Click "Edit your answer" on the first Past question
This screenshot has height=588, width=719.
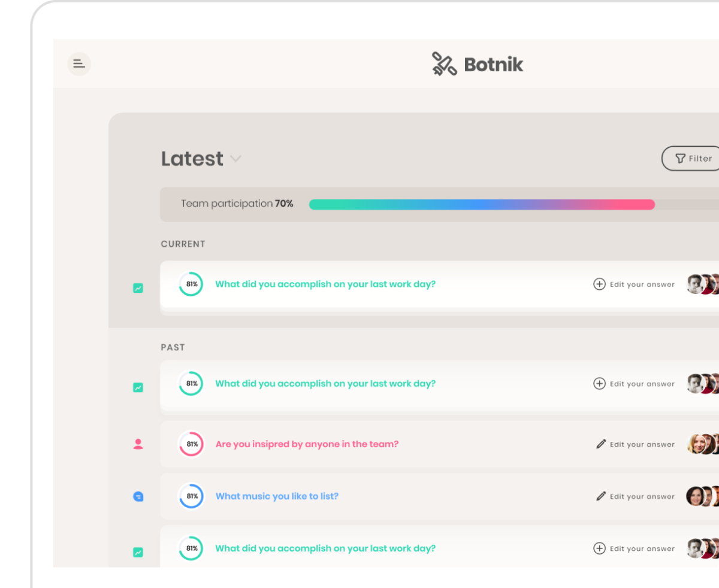click(x=642, y=384)
